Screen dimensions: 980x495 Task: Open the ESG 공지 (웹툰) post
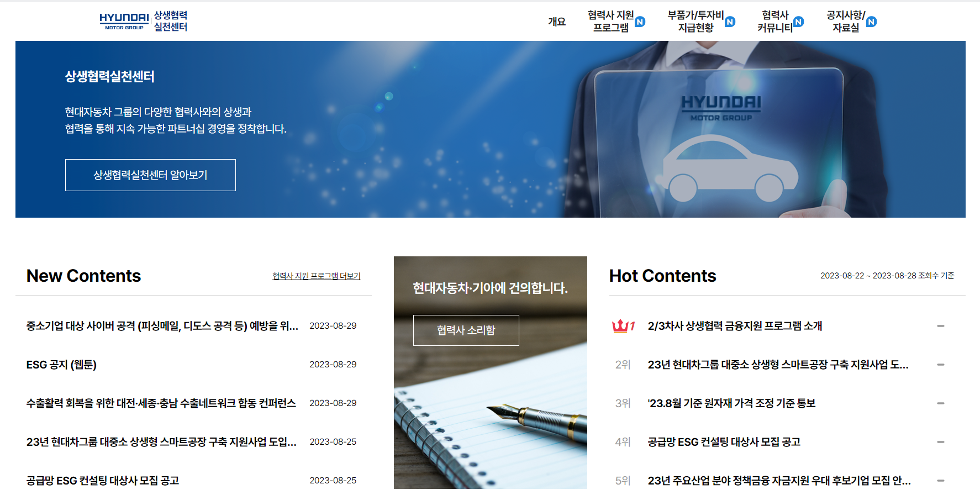pos(61,365)
